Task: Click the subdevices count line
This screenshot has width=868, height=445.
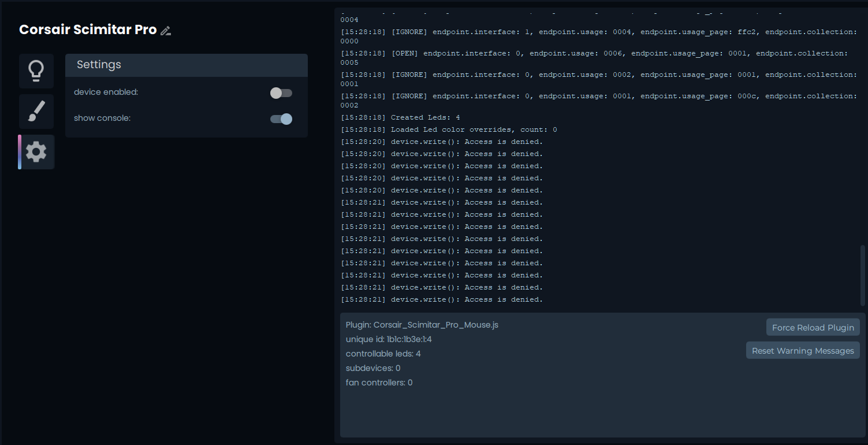Action: 373,368
